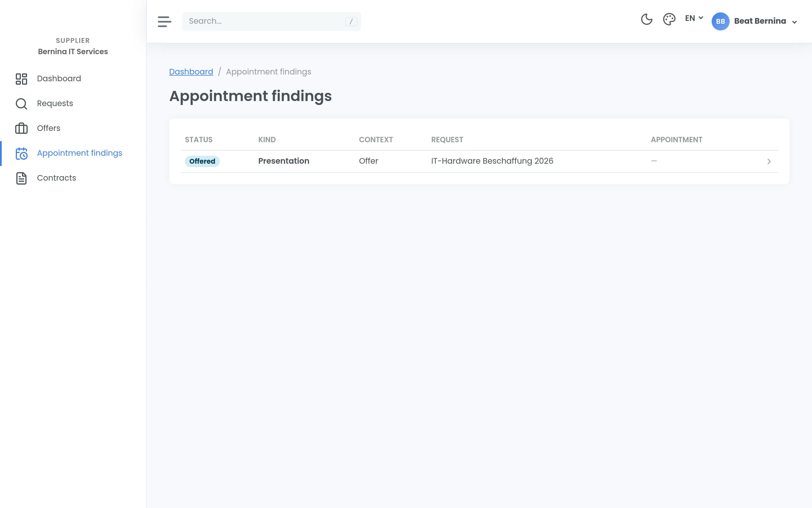Expand the Beat Bernina user menu
The image size is (812, 508).
[765, 21]
